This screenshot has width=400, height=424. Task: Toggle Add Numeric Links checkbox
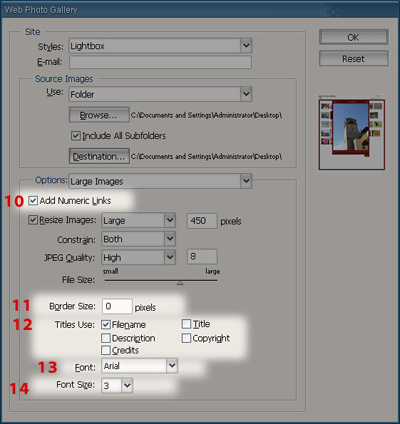coord(33,201)
